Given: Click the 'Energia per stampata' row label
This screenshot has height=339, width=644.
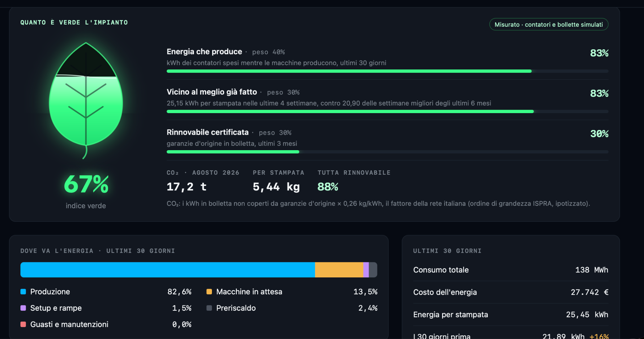Looking at the screenshot, I should click(x=451, y=314).
